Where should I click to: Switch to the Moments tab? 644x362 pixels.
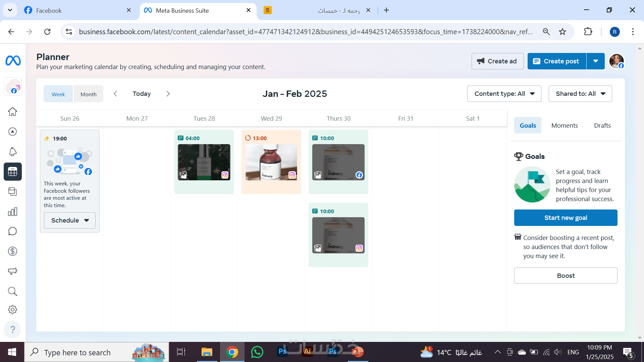[x=565, y=125]
